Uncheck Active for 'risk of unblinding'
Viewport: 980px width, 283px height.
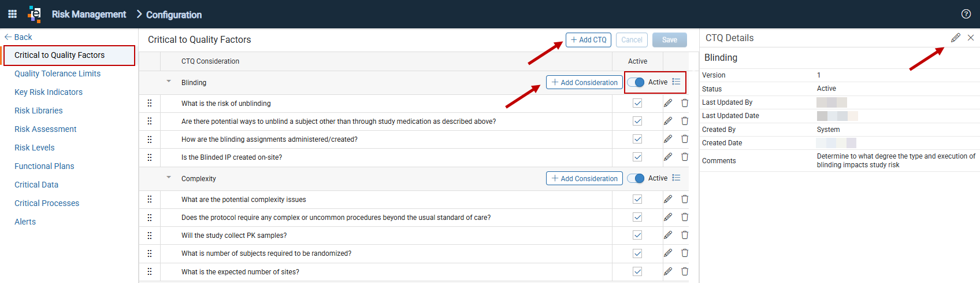[x=637, y=103]
